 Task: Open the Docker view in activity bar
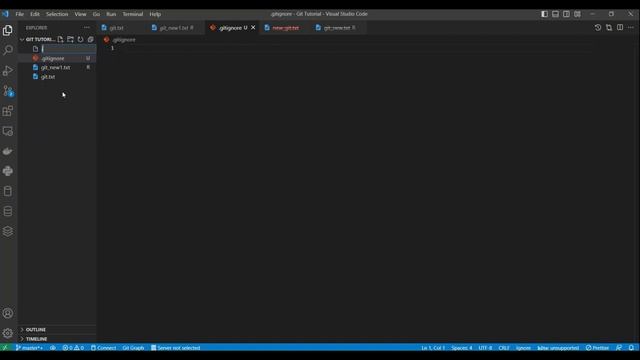8,151
